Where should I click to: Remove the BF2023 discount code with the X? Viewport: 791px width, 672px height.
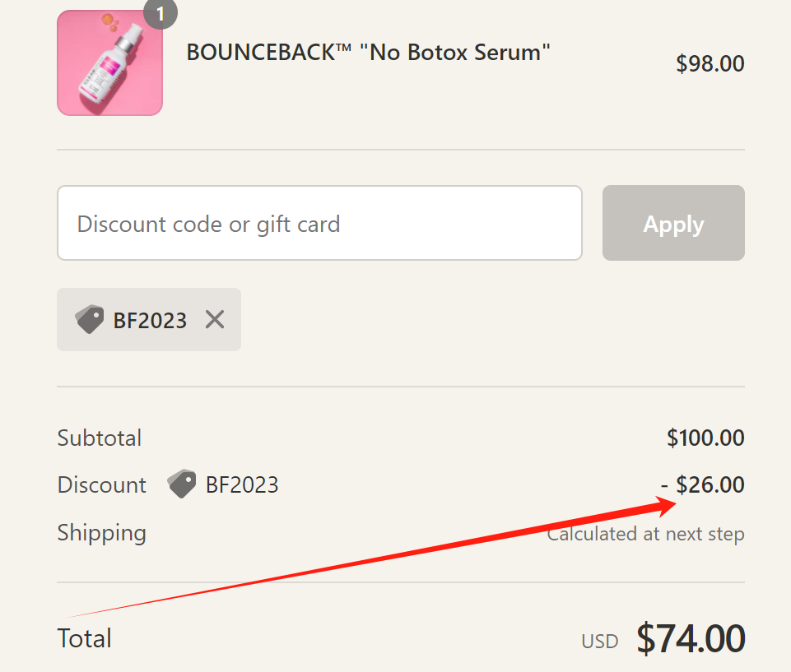pos(215,319)
